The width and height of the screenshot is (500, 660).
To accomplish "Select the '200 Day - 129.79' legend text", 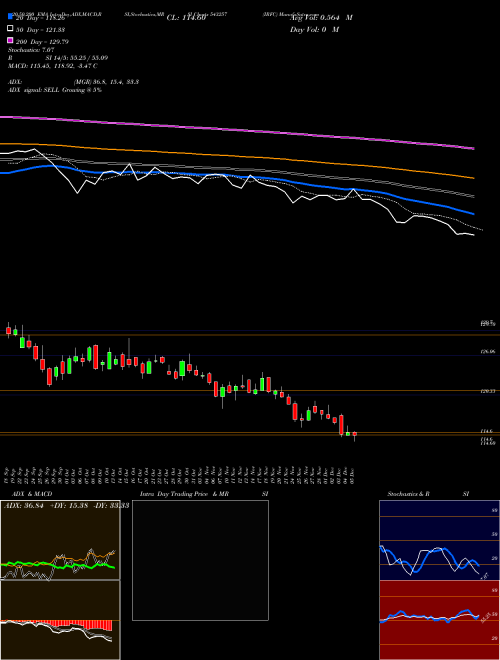I will point(42,42).
